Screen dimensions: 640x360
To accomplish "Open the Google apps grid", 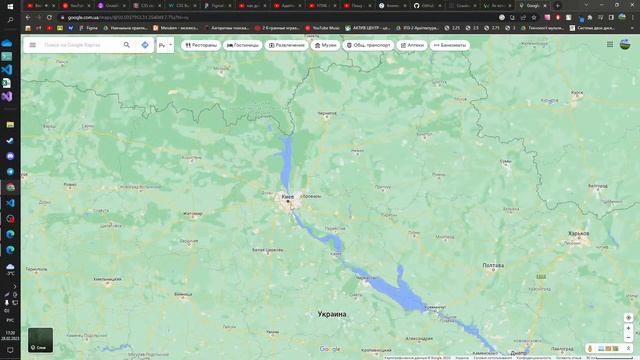I will (610, 44).
